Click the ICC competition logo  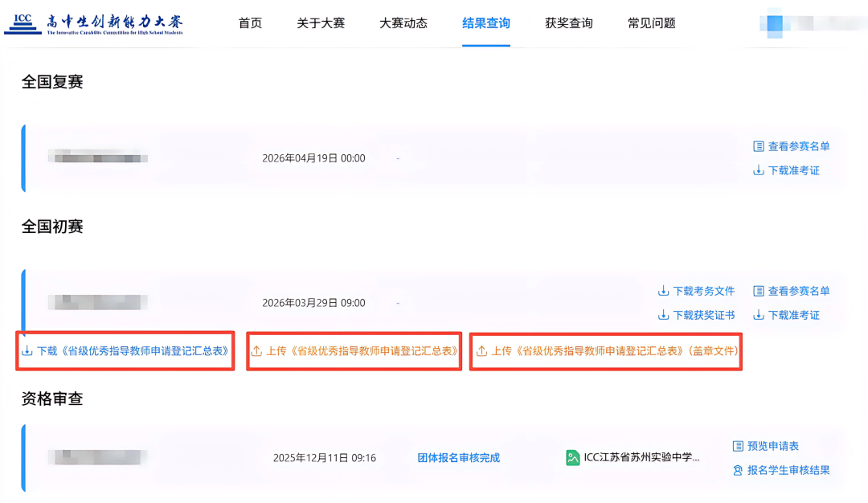click(x=94, y=23)
